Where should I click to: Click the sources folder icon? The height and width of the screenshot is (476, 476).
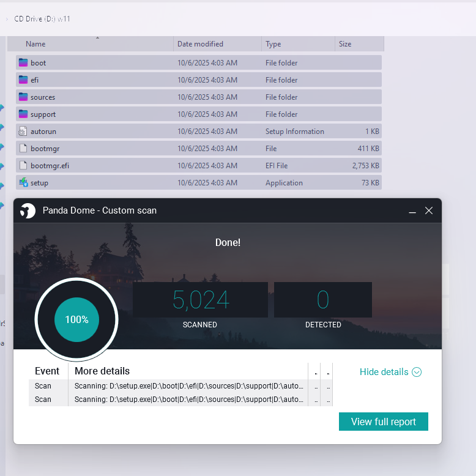(23, 97)
